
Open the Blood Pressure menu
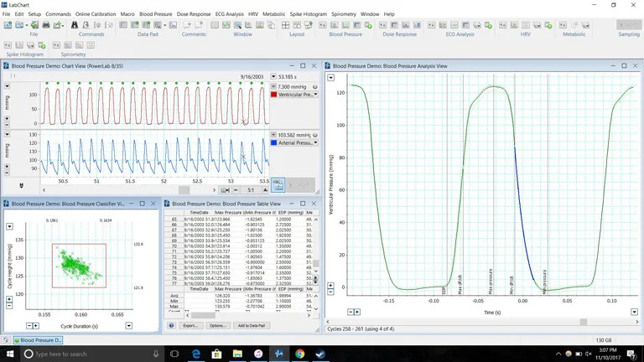click(x=155, y=14)
